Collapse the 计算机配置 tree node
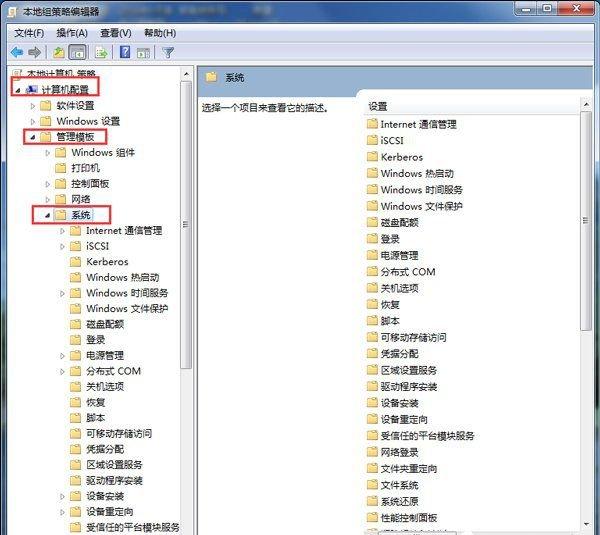 pyautogui.click(x=18, y=91)
